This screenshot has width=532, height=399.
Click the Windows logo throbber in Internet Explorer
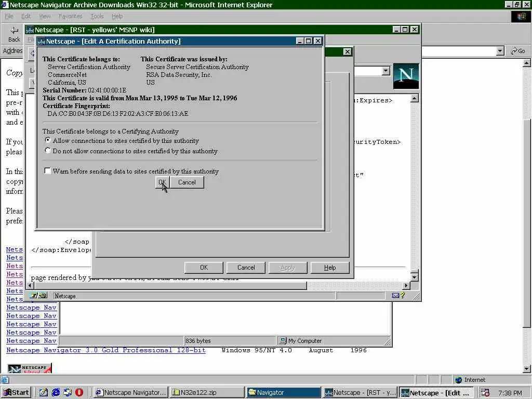521,16
